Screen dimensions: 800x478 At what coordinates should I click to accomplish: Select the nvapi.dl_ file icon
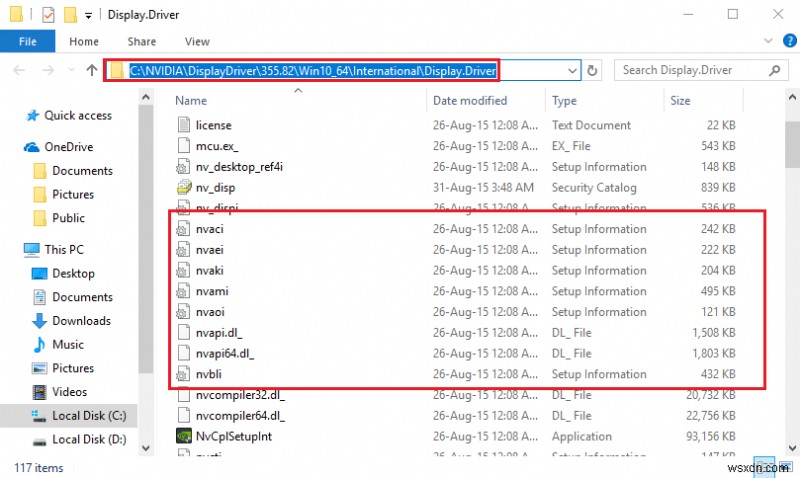184,333
